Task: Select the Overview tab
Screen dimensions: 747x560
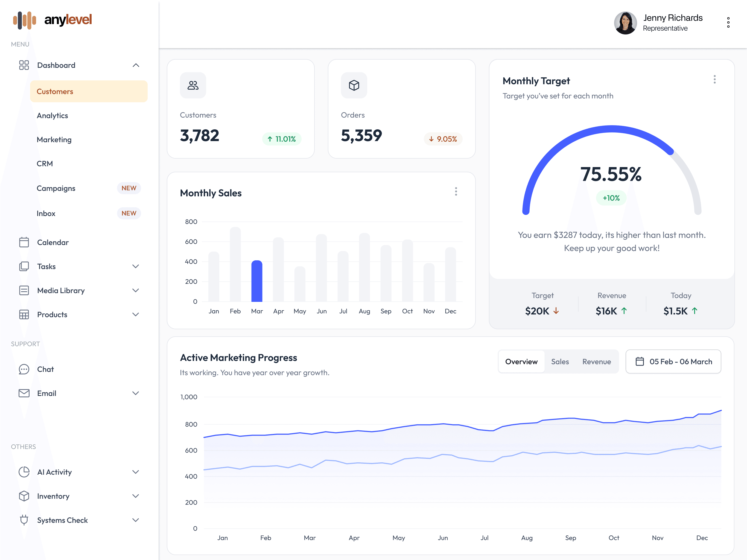Action: (521, 361)
